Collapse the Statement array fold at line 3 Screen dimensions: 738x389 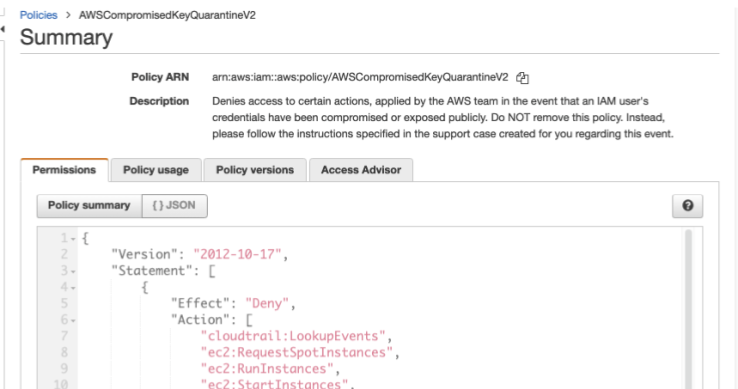(73, 272)
